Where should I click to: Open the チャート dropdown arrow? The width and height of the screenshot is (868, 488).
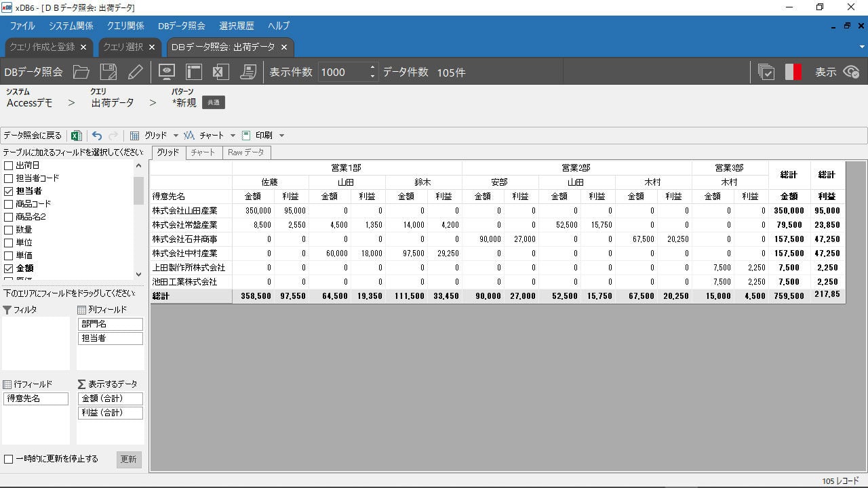coord(233,136)
